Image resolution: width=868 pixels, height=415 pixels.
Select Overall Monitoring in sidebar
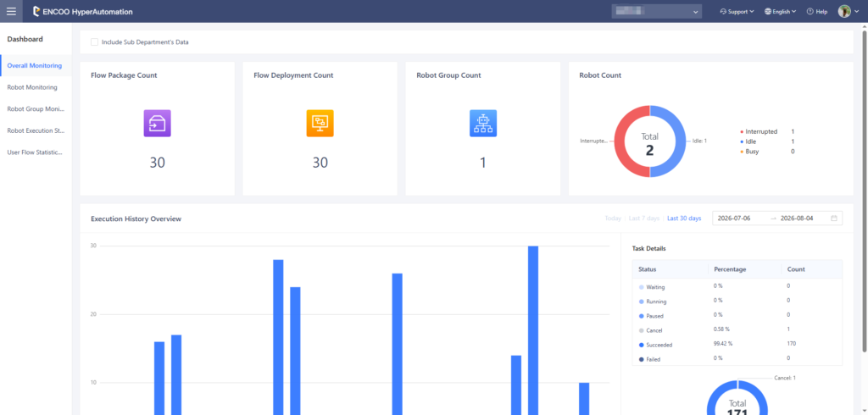[x=36, y=66]
